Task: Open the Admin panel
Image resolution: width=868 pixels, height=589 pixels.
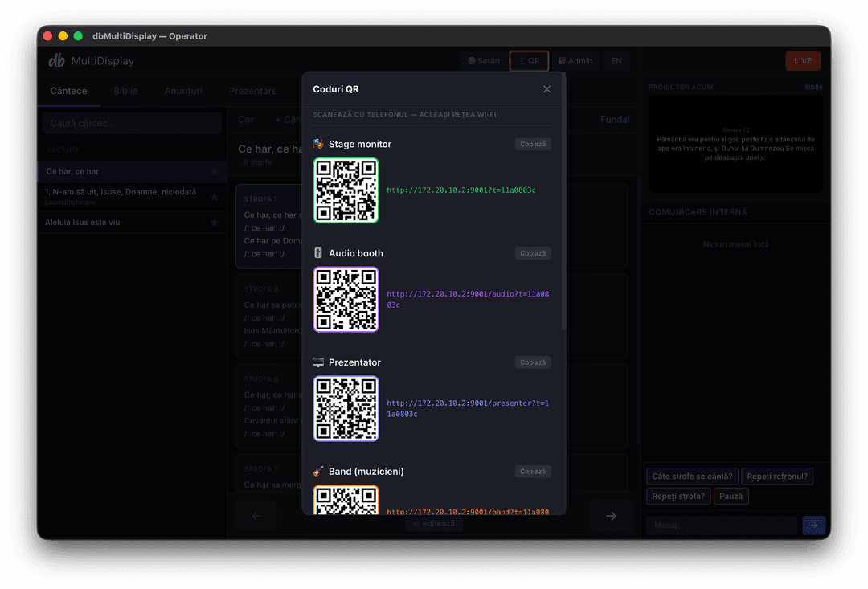Action: coord(575,61)
